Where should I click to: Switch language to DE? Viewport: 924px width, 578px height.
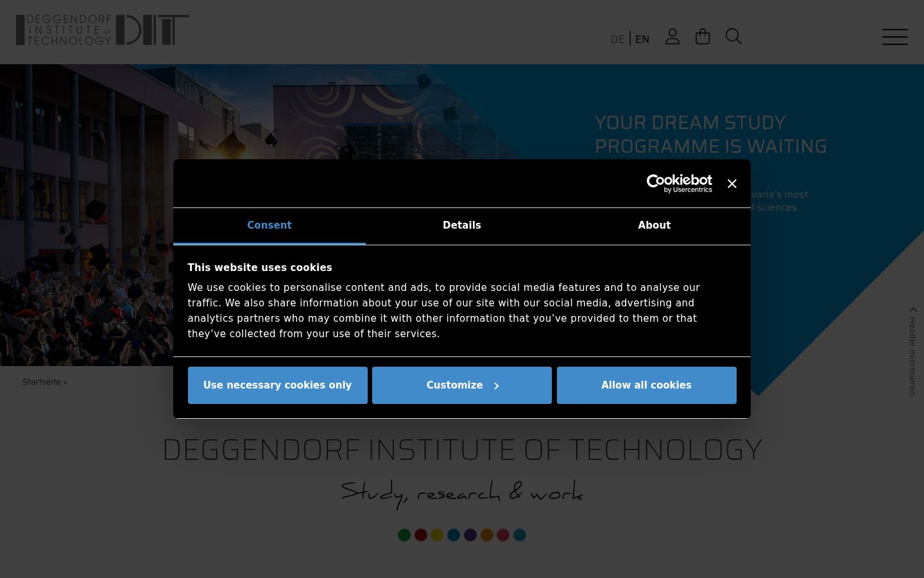(x=617, y=39)
